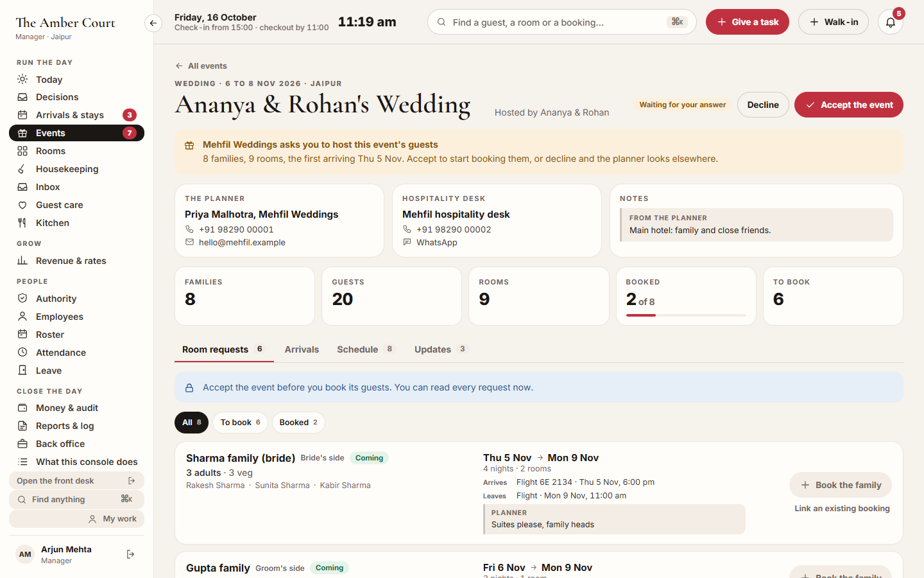The height and width of the screenshot is (578, 924).
Task: Open the Inbox
Action: (76, 187)
